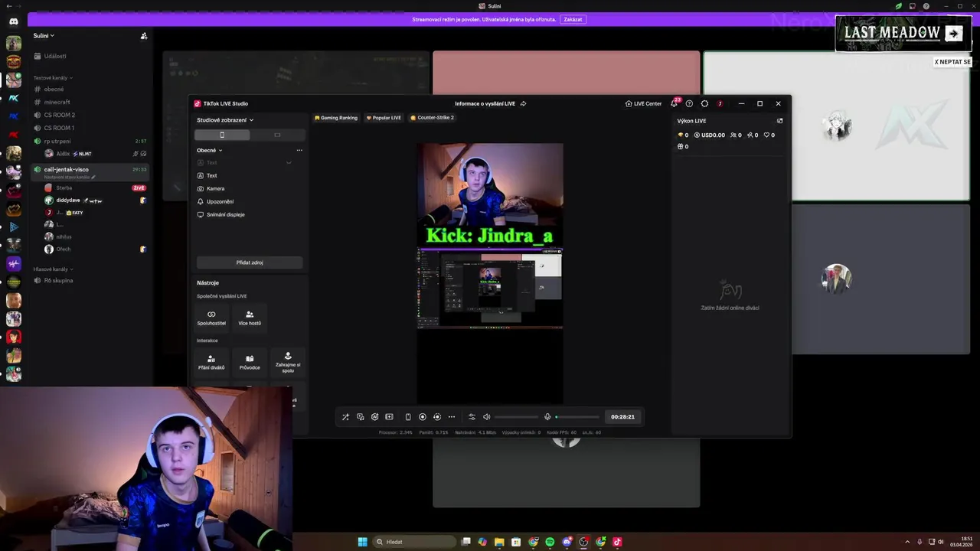Open the LIVE Center
Screen dimensions: 980x551
(643, 103)
